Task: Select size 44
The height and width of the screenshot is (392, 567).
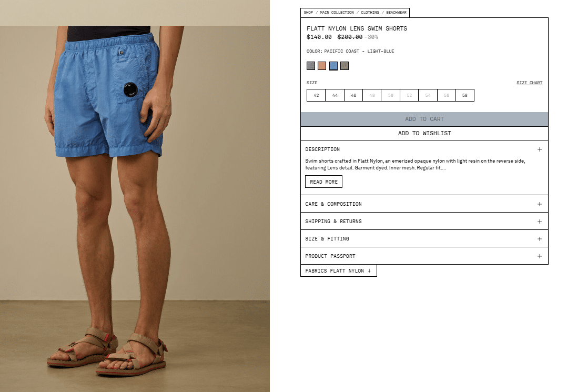Action: [335, 95]
